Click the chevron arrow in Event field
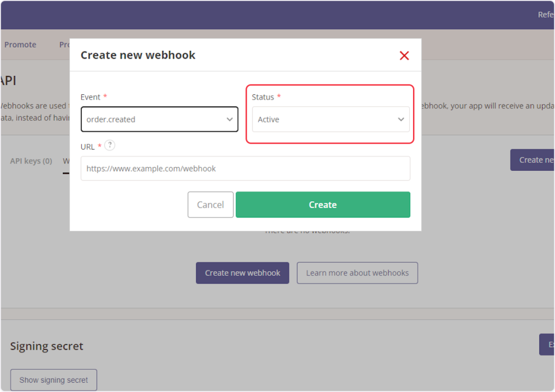555x392 pixels. 229,119
